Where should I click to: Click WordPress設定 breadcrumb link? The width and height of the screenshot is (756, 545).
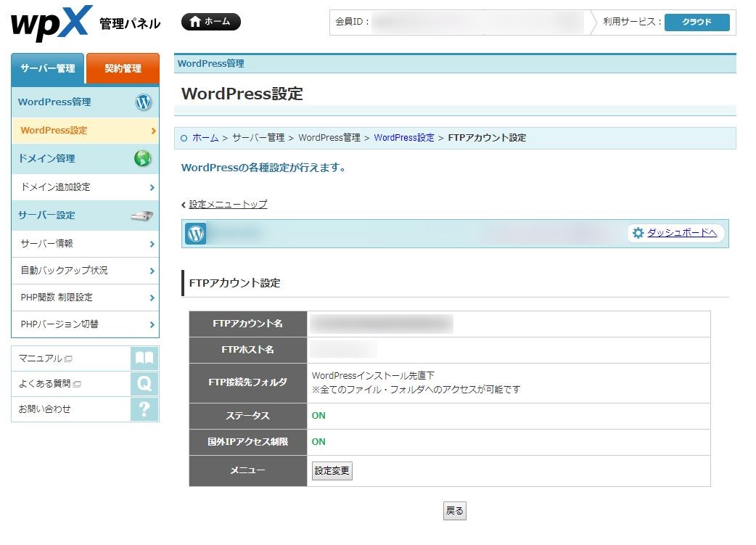(x=404, y=138)
